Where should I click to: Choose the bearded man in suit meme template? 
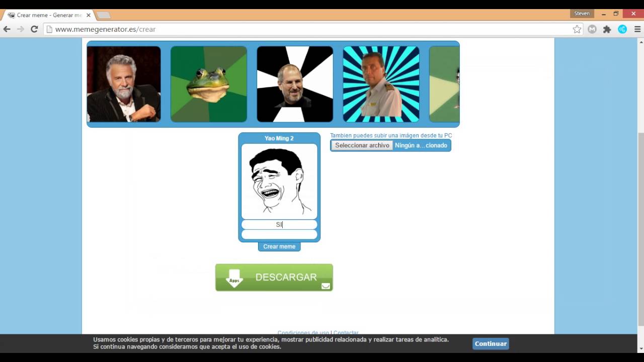click(124, 84)
